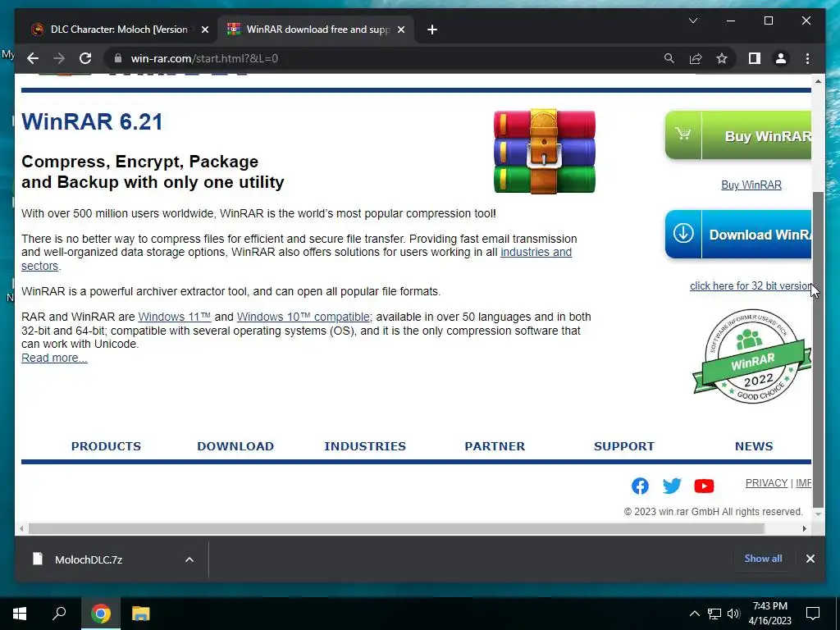Open the Windows Start menu

click(x=20, y=614)
